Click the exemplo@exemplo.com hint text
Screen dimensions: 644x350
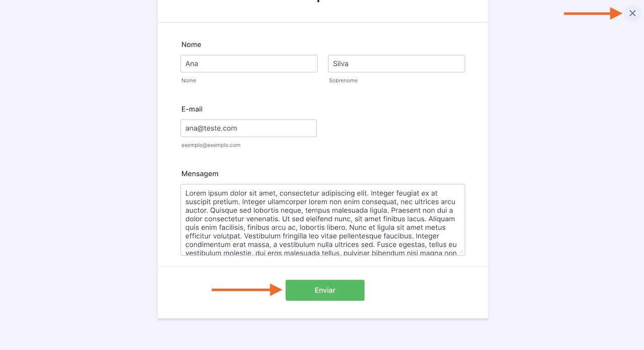click(211, 145)
